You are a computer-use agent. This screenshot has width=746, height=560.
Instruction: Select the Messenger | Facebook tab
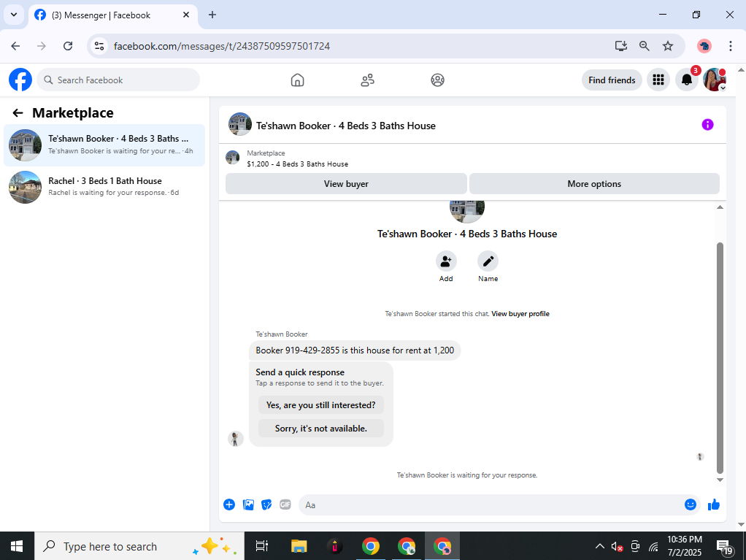112,15
